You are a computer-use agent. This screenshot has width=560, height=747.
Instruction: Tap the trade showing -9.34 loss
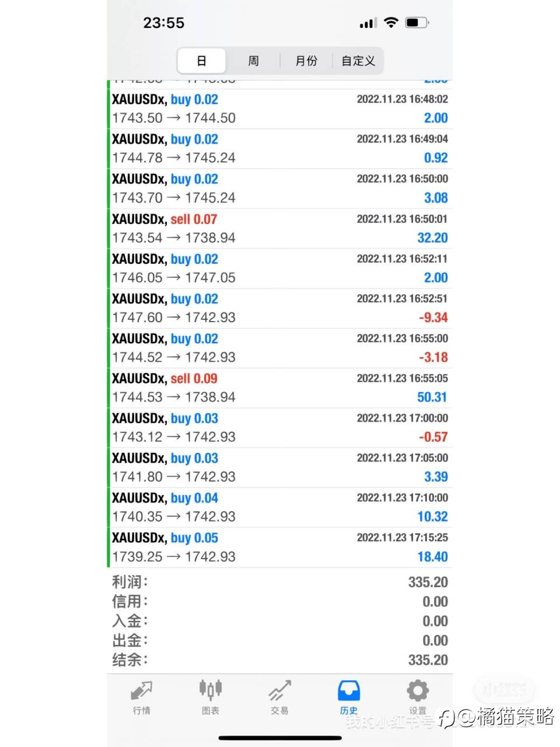pos(279,308)
